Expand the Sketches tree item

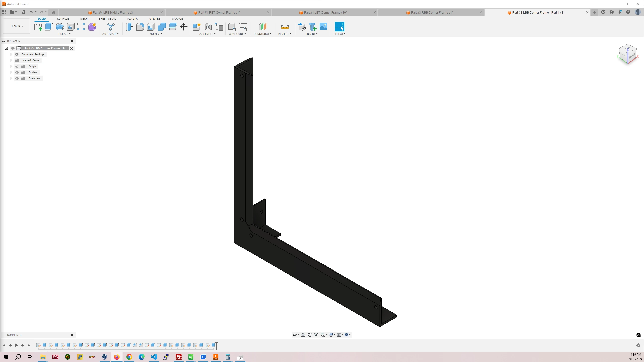point(11,78)
